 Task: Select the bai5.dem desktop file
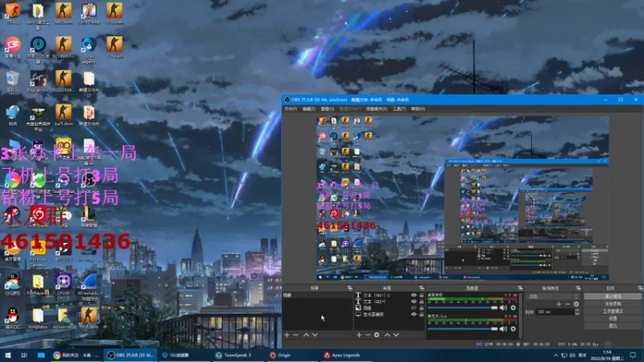[x=64, y=115]
